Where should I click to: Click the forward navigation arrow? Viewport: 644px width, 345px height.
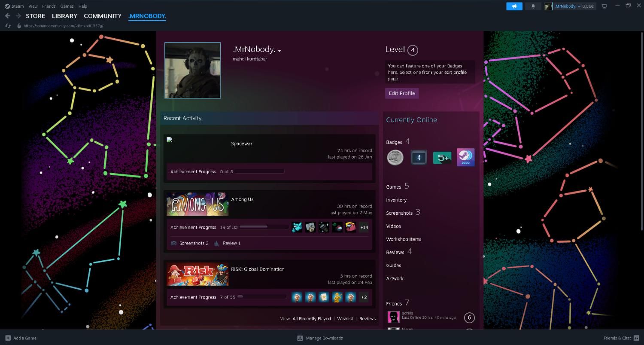click(x=18, y=16)
